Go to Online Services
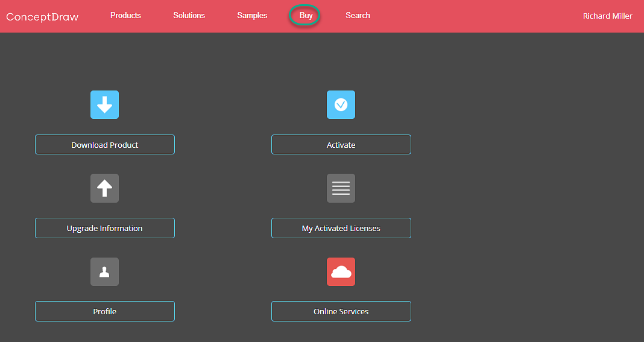The width and height of the screenshot is (644, 342). (x=341, y=311)
